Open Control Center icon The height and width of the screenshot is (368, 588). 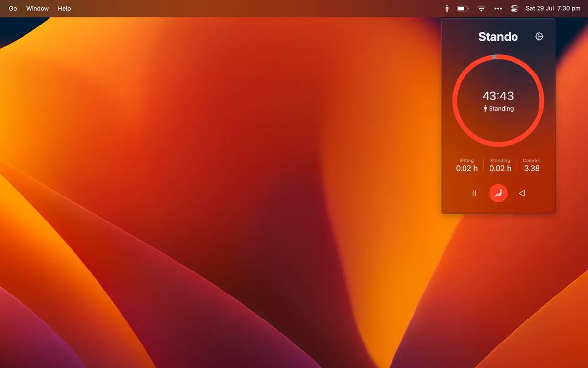[514, 8]
